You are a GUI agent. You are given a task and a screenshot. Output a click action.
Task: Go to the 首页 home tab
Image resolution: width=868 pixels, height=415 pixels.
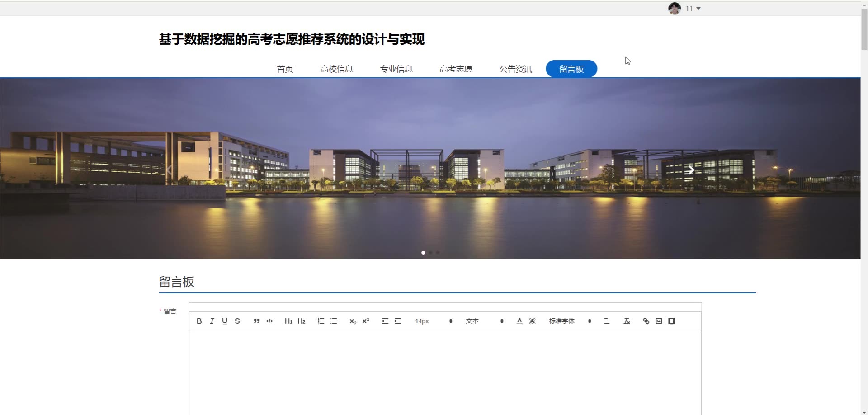(x=285, y=69)
